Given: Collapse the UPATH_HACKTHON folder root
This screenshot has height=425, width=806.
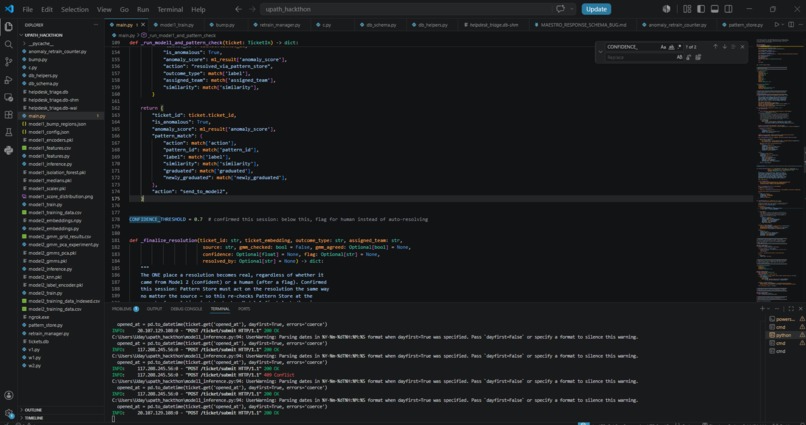Looking at the screenshot, I should 22,35.
